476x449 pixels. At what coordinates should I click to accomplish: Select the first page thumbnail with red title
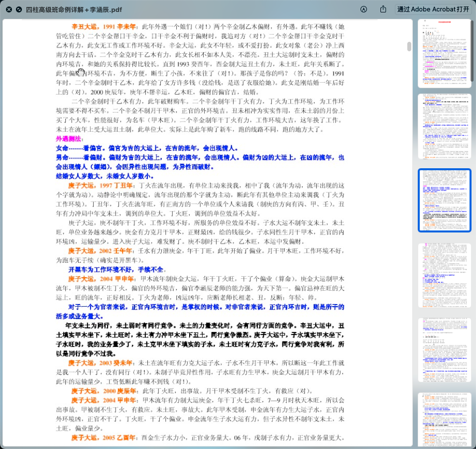click(x=444, y=53)
